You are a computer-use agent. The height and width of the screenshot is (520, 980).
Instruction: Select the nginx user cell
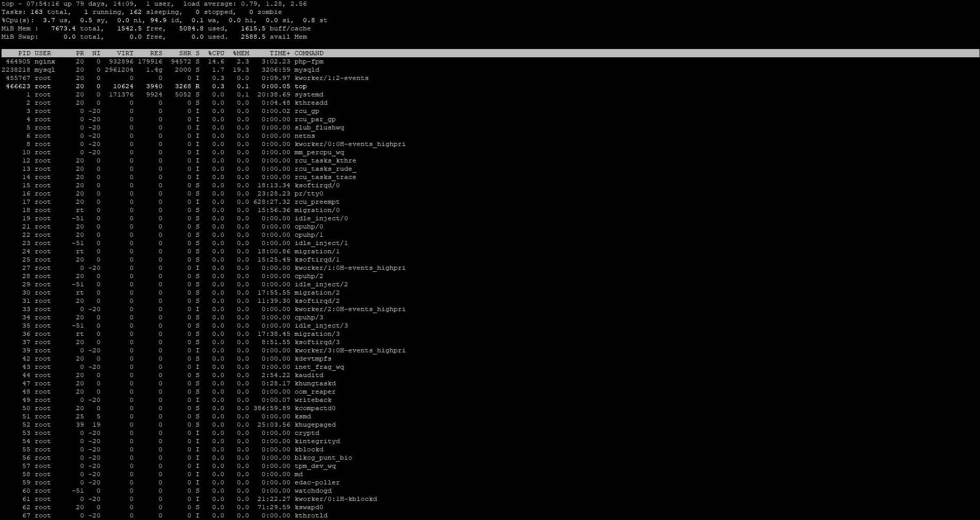[45, 61]
